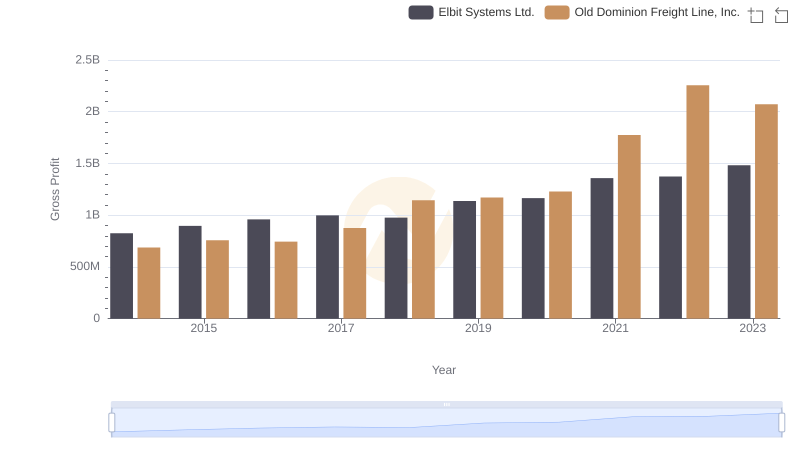Image resolution: width=800 pixels, height=461 pixels.
Task: Click the top grip of the zoom slider
Action: pyautogui.click(x=446, y=404)
